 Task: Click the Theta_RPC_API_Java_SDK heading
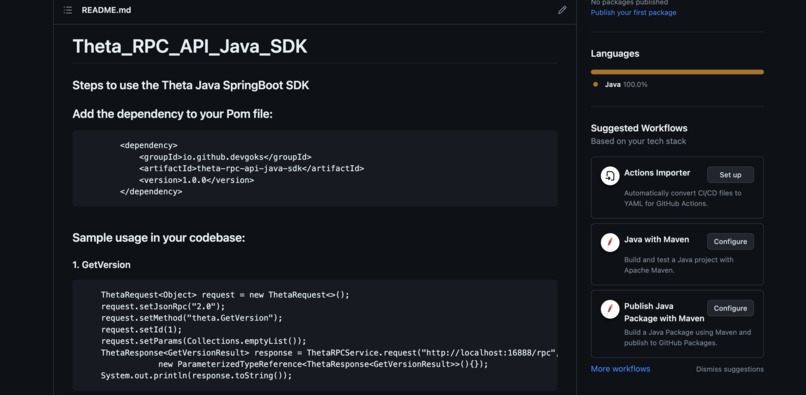tap(190, 46)
